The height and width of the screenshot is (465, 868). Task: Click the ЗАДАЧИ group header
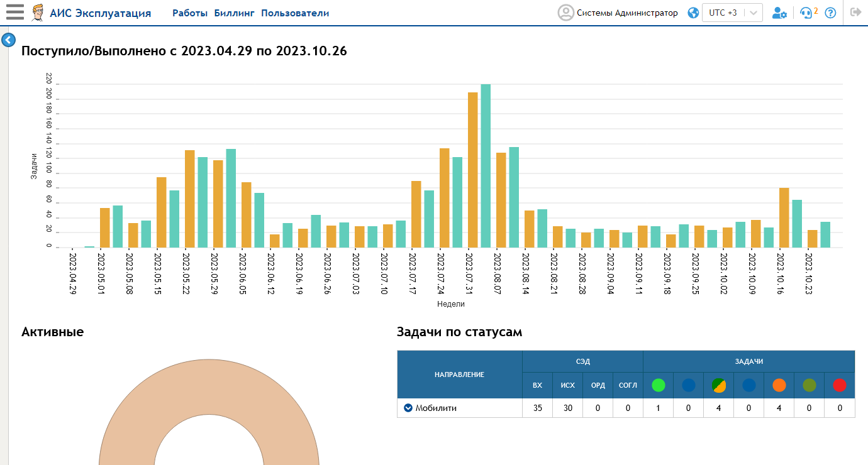(x=749, y=361)
